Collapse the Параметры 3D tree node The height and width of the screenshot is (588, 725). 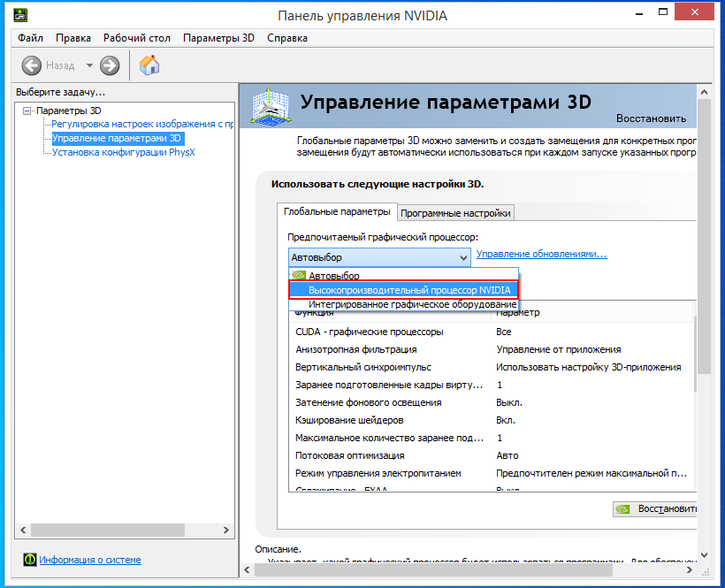tap(27, 111)
